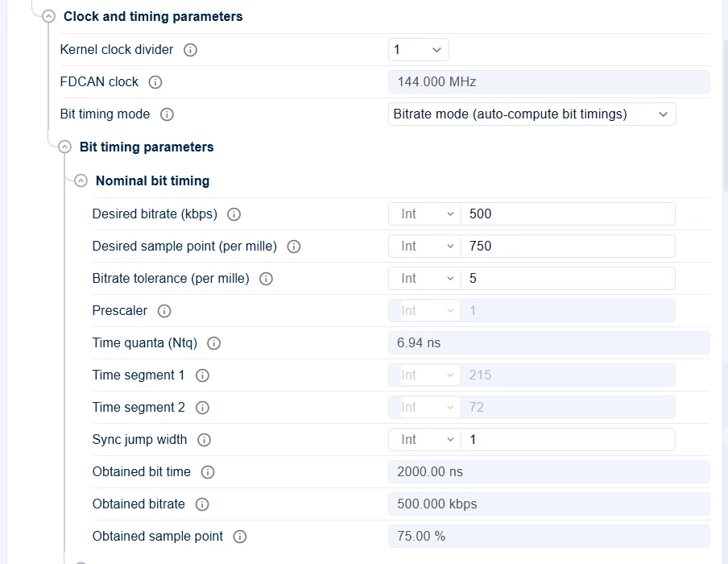This screenshot has width=728, height=564.
Task: Click the disabled Prescaler value field
Action: (x=568, y=311)
